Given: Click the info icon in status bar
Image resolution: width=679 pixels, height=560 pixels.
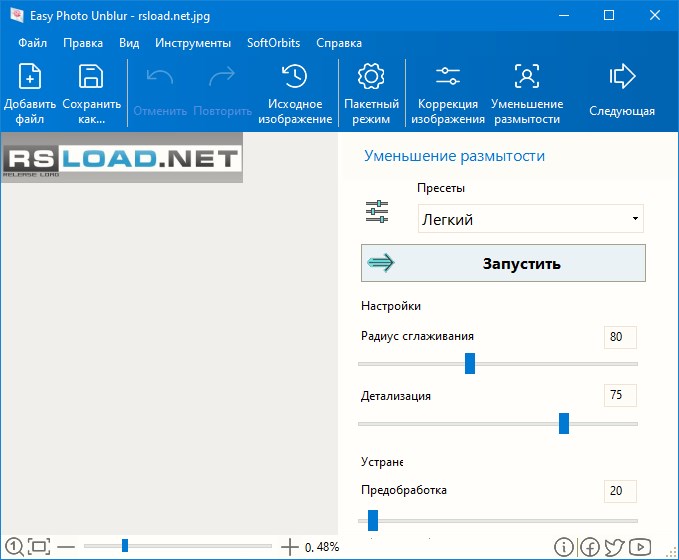Looking at the screenshot, I should click(564, 547).
